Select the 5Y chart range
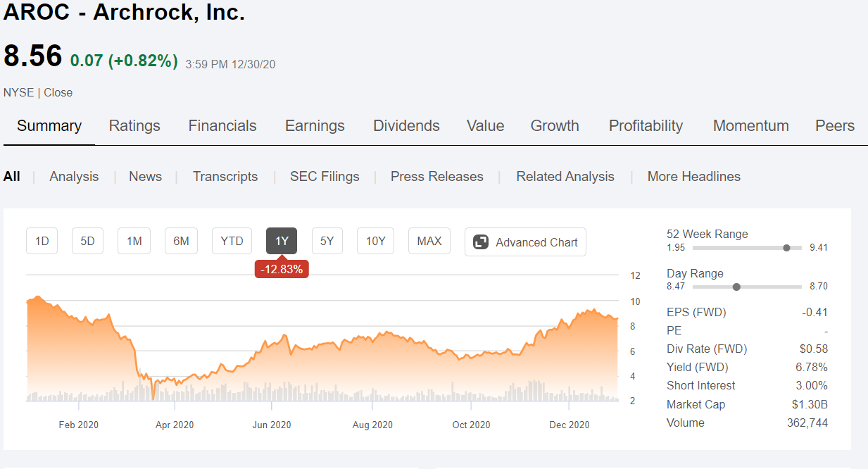The image size is (868, 469). 327,242
